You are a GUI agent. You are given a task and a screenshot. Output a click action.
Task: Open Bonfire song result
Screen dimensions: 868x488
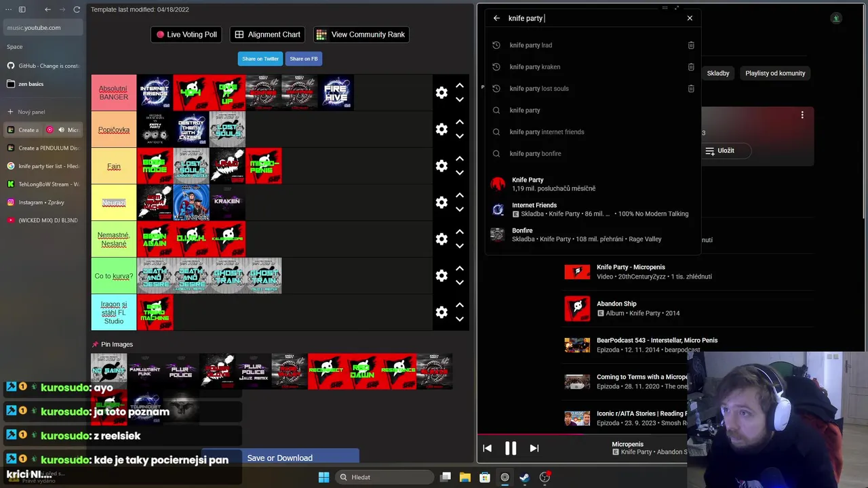[x=593, y=235]
